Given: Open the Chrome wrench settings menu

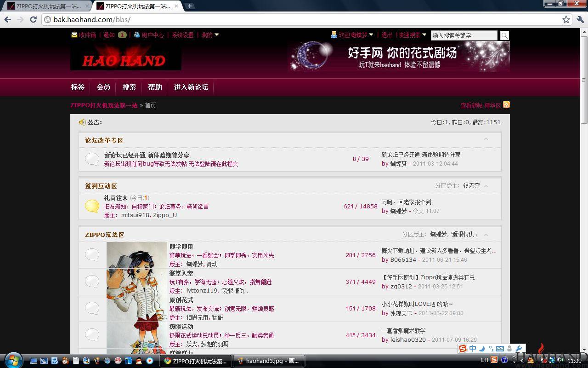Looking at the screenshot, I should (x=580, y=19).
